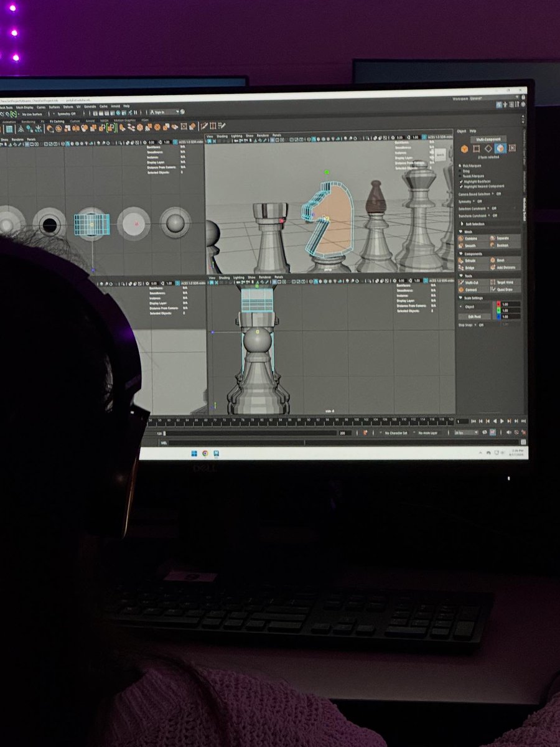The width and height of the screenshot is (560, 747).
Task: Open the Mesh Display menu
Action: (24, 107)
